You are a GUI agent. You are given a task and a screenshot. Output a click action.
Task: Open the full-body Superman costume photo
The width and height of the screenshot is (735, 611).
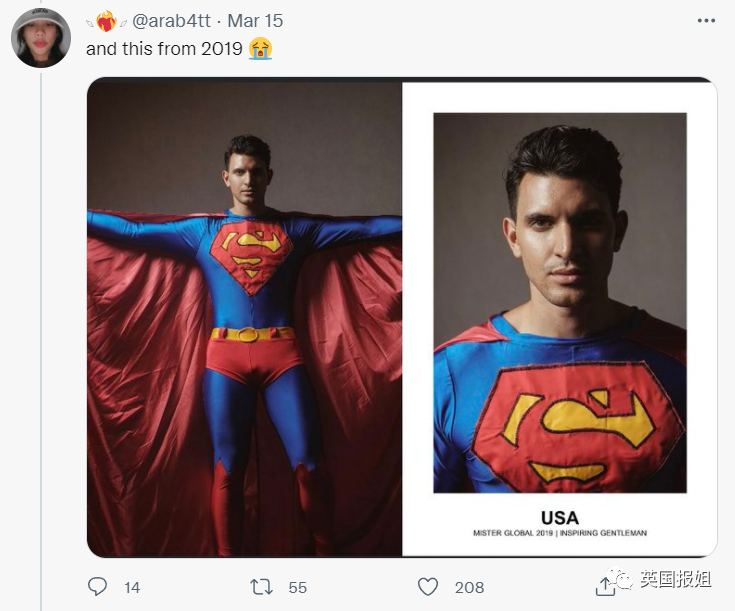[244, 317]
